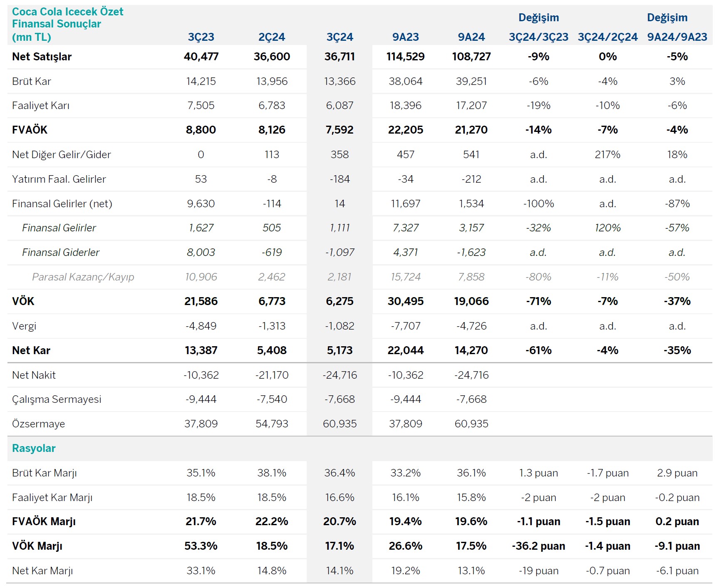Click the Finansal Giderler row label

[61, 252]
